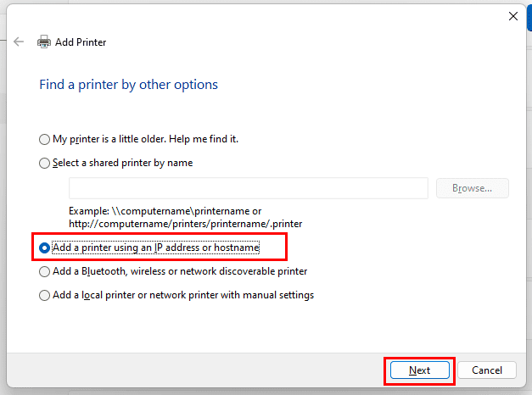Click the printer icon beside Add Printer
The width and height of the screenshot is (532, 395).
tap(44, 42)
